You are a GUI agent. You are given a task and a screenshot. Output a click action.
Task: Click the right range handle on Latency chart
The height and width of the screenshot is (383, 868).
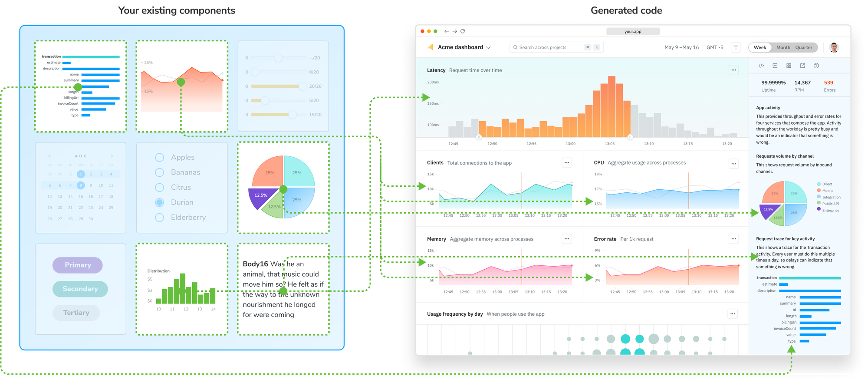630,137
